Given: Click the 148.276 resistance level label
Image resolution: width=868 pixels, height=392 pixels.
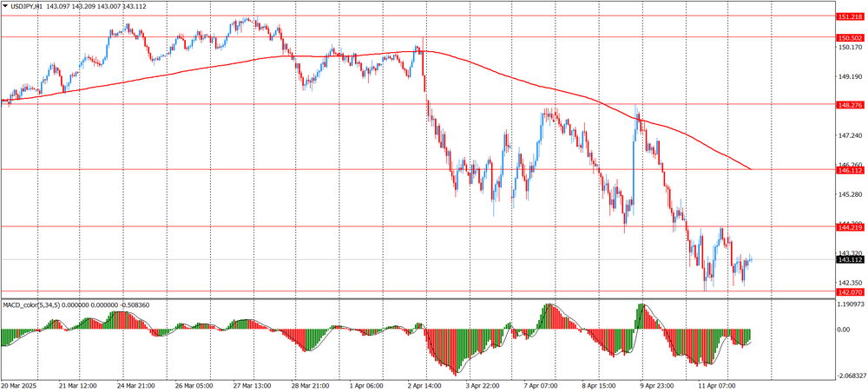Looking at the screenshot, I should pyautogui.click(x=850, y=105).
